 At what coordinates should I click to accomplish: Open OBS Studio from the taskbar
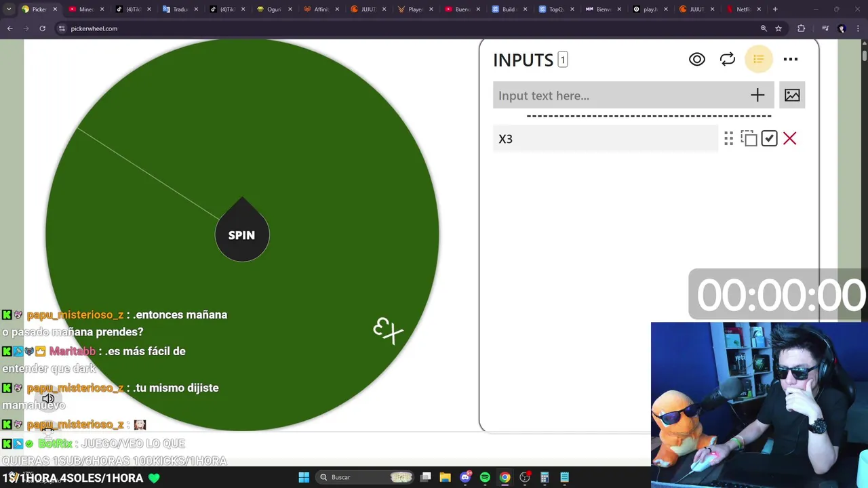[x=525, y=477]
